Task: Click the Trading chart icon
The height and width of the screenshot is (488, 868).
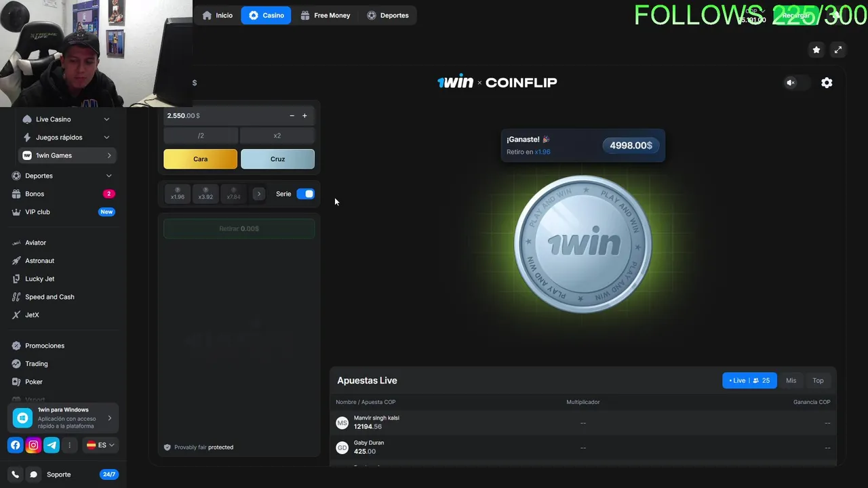Action: coord(17,364)
